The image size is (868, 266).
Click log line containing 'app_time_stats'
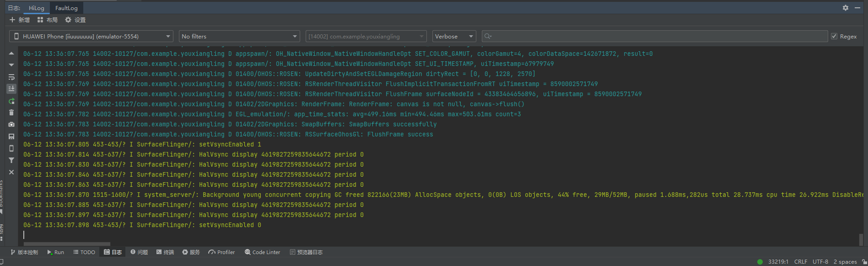coord(272,114)
